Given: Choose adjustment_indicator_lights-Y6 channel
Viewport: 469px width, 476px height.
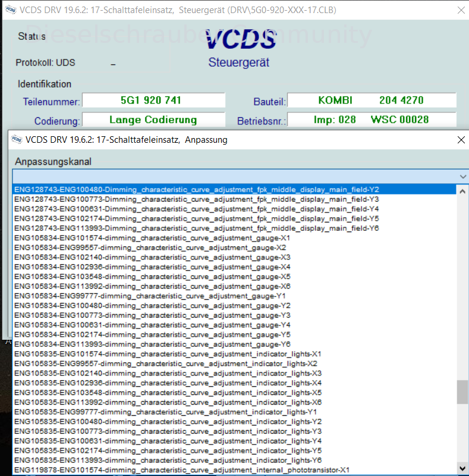Looking at the screenshot, I should click(x=234, y=461).
